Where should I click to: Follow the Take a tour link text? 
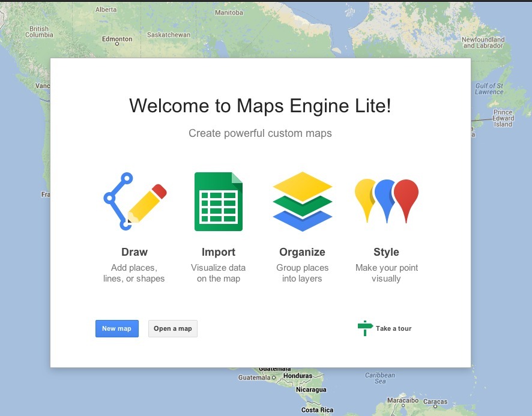393,328
